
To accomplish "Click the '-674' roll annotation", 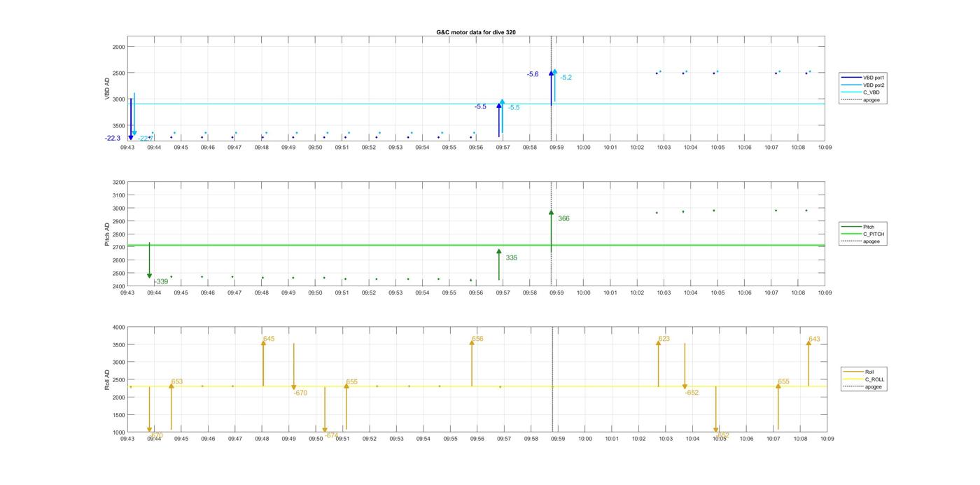I will pyautogui.click(x=331, y=435).
